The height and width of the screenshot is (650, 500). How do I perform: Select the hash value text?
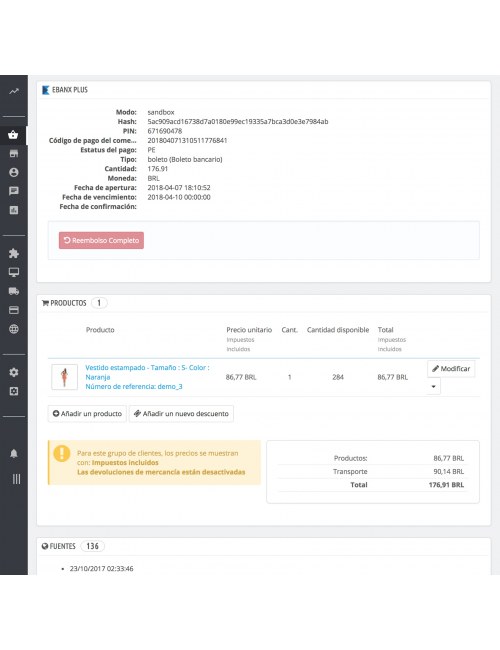[238, 121]
